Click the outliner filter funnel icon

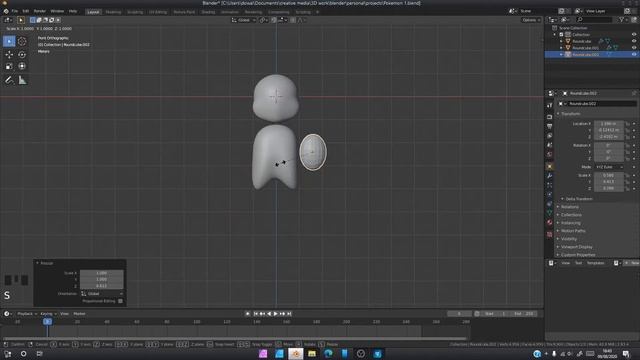[622, 20]
